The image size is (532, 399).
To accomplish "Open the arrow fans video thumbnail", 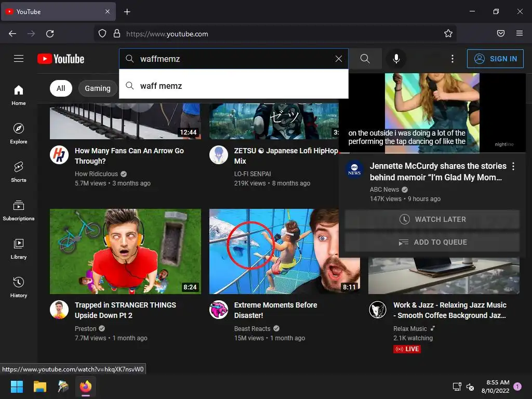I will tap(126, 121).
